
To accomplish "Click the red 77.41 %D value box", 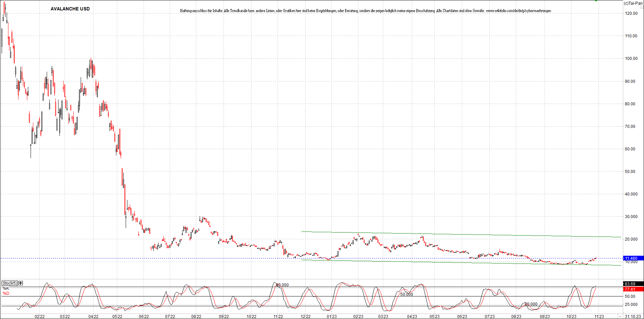I will point(631,289).
